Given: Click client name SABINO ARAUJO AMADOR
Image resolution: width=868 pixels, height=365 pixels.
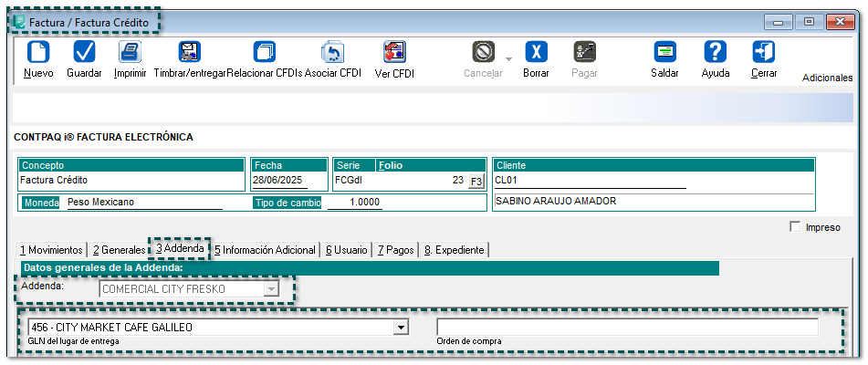Looking at the screenshot, I should [x=556, y=202].
